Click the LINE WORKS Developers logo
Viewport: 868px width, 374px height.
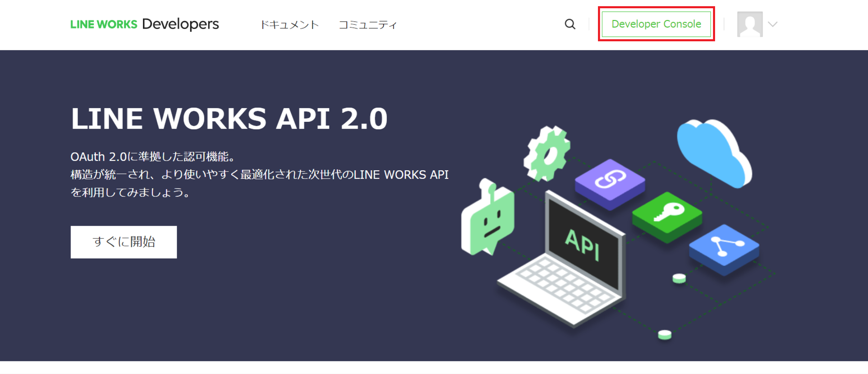[x=144, y=24]
